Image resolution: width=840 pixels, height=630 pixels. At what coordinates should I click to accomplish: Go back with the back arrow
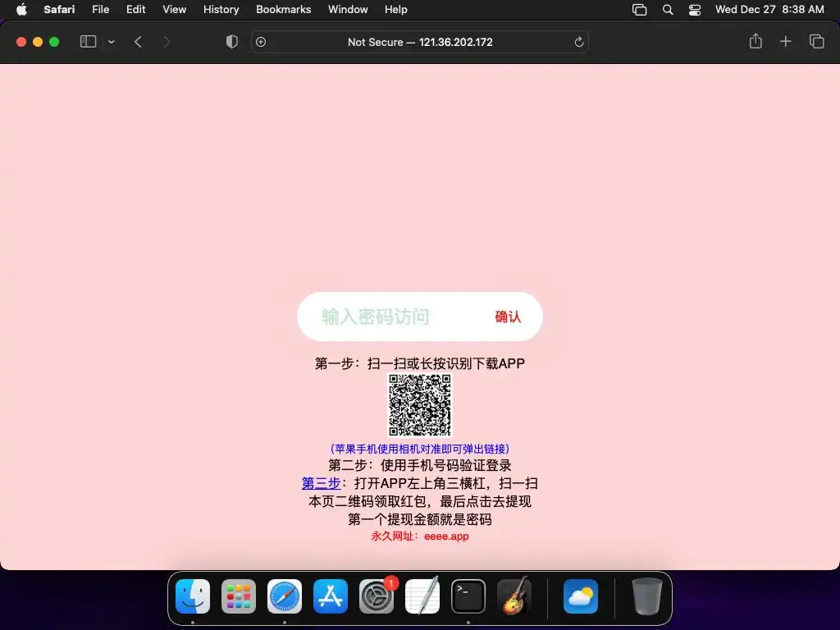click(x=138, y=42)
